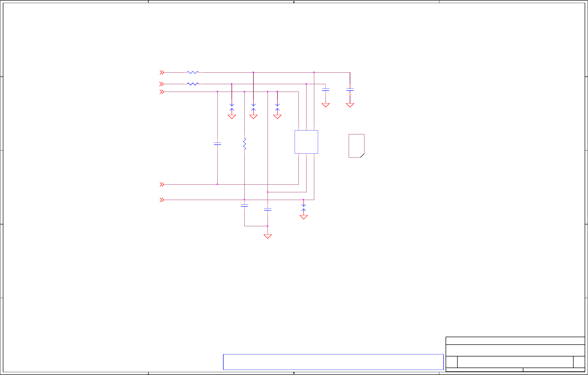
Task: Select the lowest red input port arrow
Action: point(162,200)
